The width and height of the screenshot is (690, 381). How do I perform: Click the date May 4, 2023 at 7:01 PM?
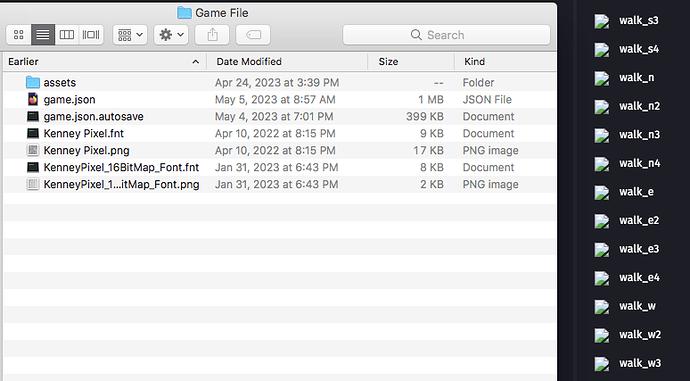click(x=274, y=117)
